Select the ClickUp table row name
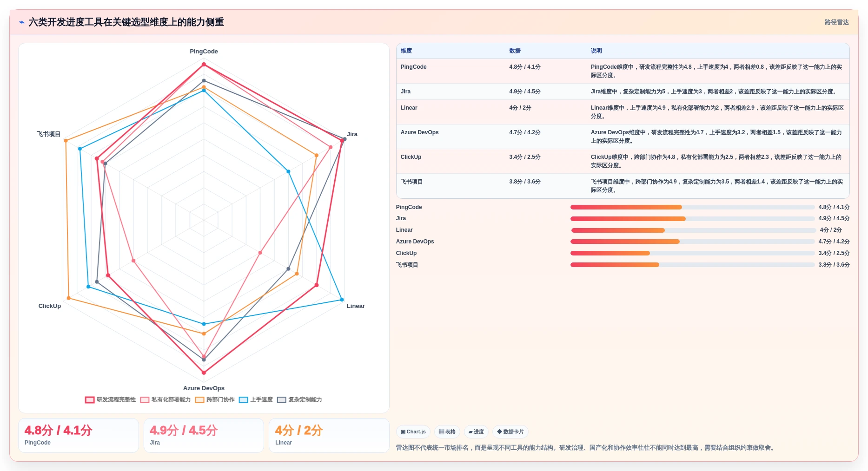Viewport: 868px width, 471px height. 411,157
